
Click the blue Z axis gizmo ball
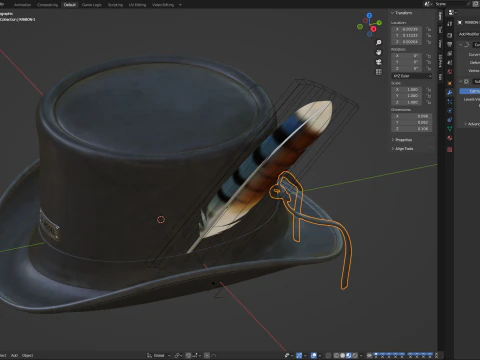369,15
